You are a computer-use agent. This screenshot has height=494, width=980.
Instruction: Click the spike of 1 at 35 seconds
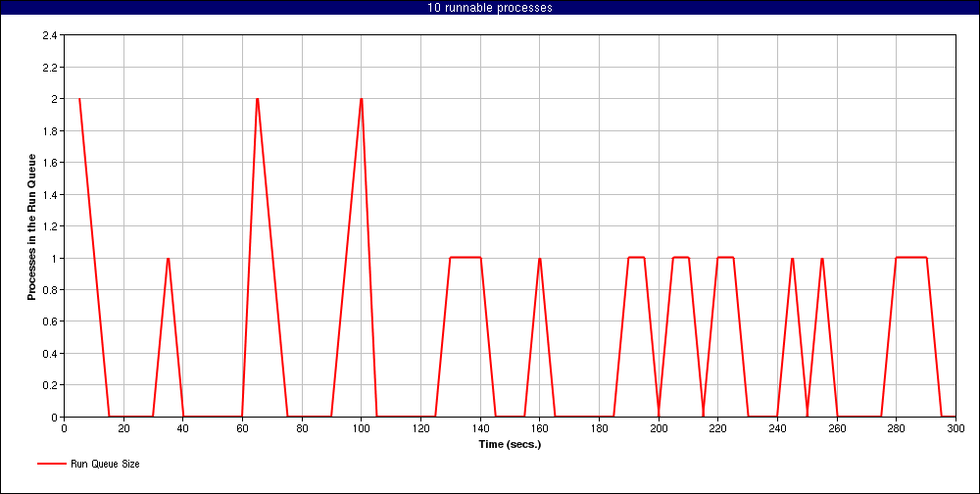[x=169, y=258]
